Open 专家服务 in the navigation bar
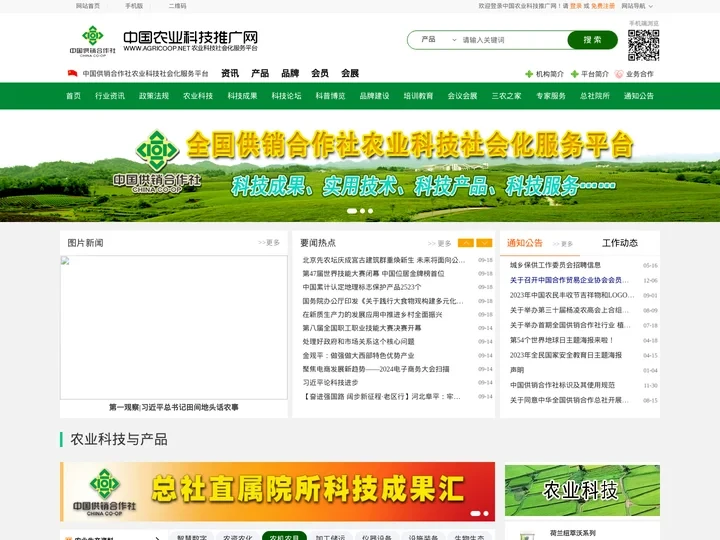Viewport: 720px width, 540px height. point(551,96)
